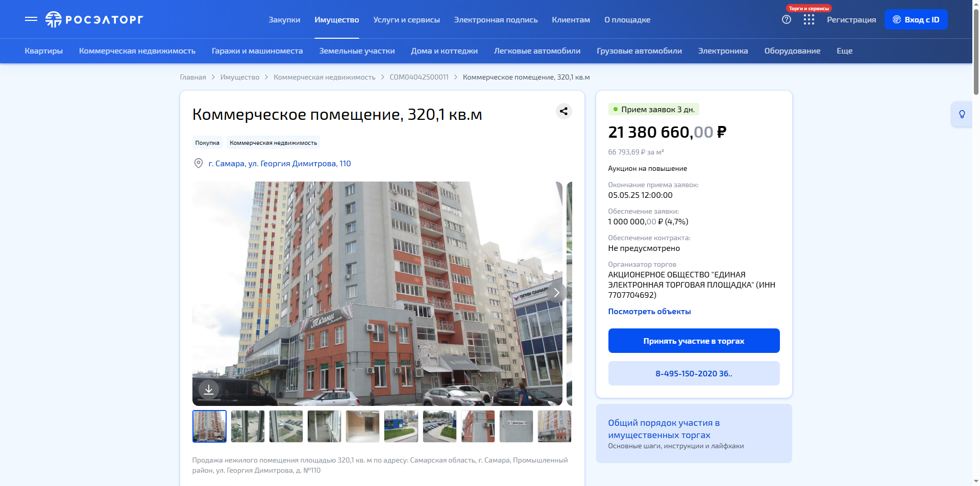Screen dimensions: 980x486
Task: Open the Имущество menu
Action: coord(337,20)
